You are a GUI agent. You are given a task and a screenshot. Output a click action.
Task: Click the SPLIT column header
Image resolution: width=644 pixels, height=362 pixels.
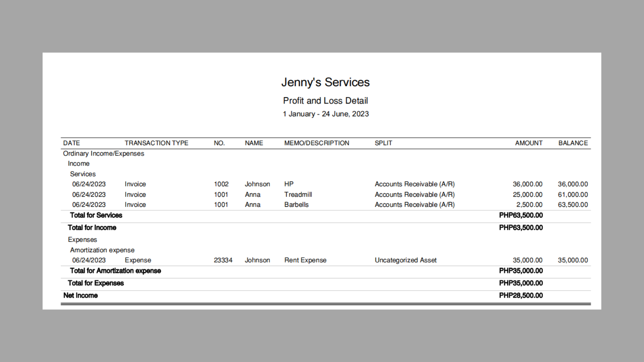pos(383,143)
